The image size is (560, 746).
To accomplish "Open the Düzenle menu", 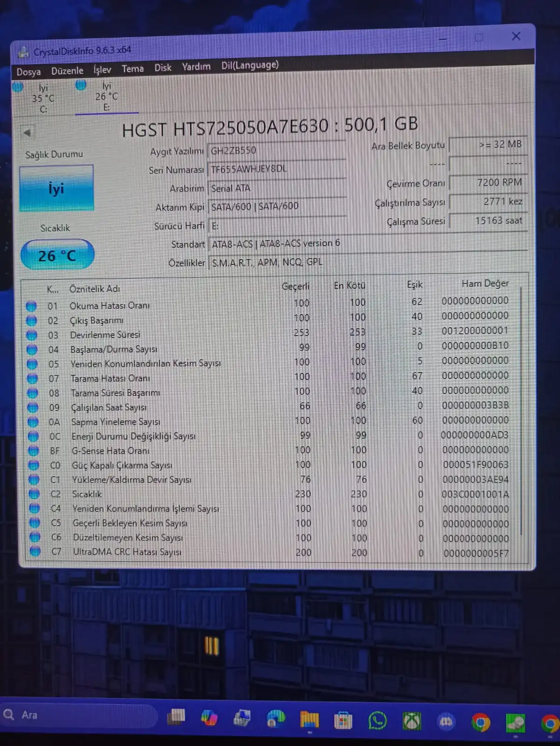I will tap(67, 70).
